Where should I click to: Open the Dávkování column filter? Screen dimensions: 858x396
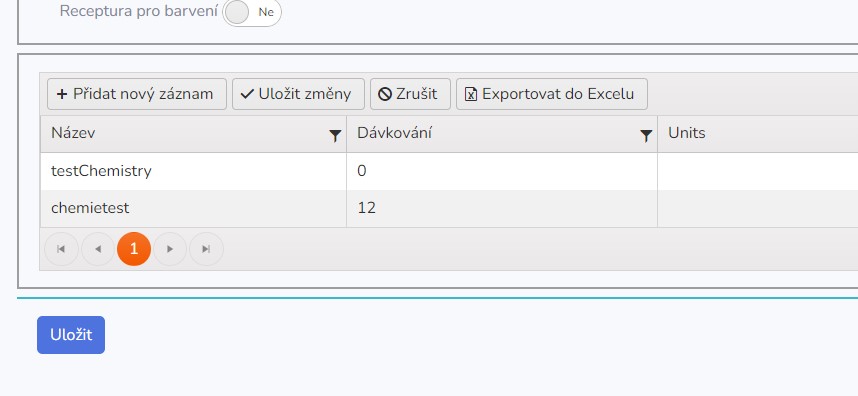[646, 136]
